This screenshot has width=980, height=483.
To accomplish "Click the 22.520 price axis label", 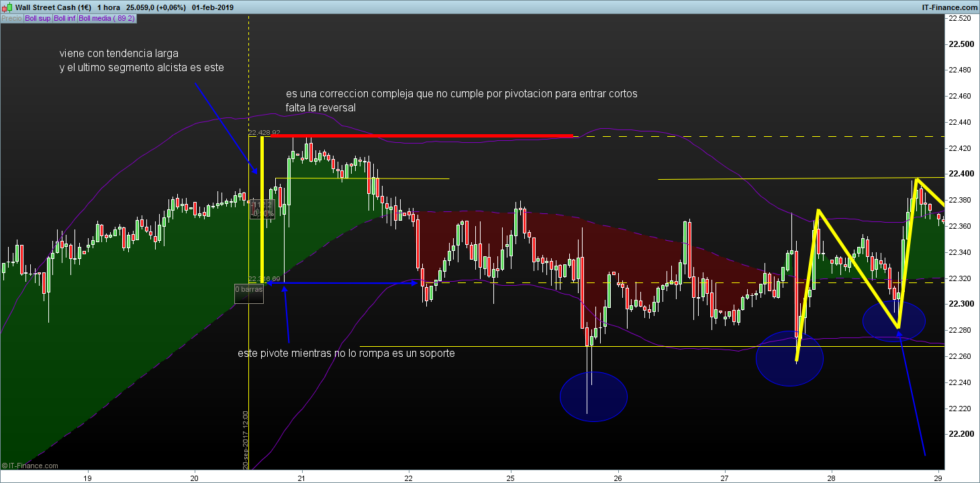I will point(960,18).
